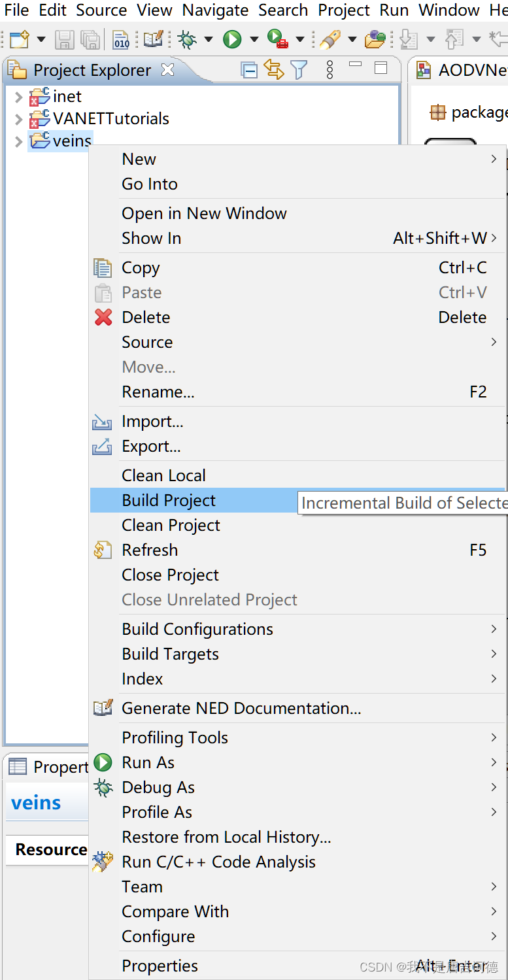This screenshot has height=980, width=508.
Task: Click Refresh in the context menu
Action: [x=150, y=550]
